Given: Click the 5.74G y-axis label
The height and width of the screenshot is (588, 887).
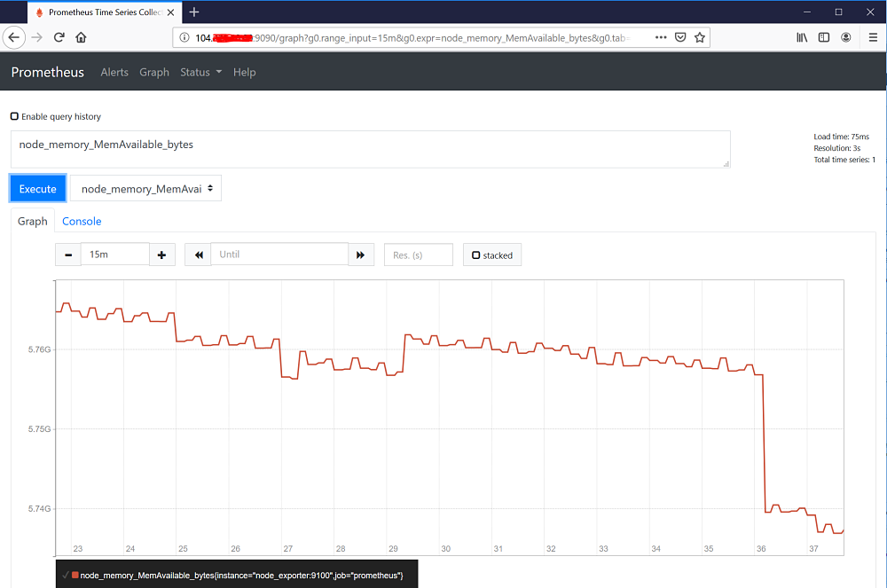Looking at the screenshot, I should 40,509.
